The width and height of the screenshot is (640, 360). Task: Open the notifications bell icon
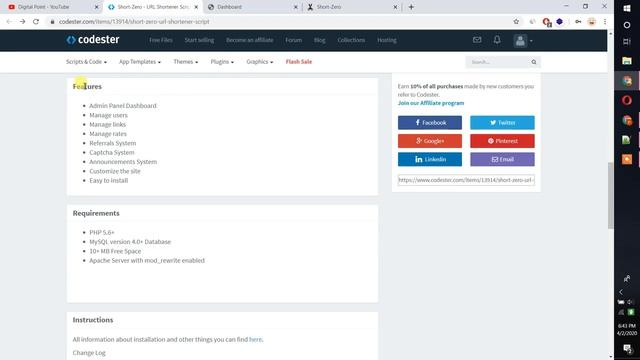point(497,40)
